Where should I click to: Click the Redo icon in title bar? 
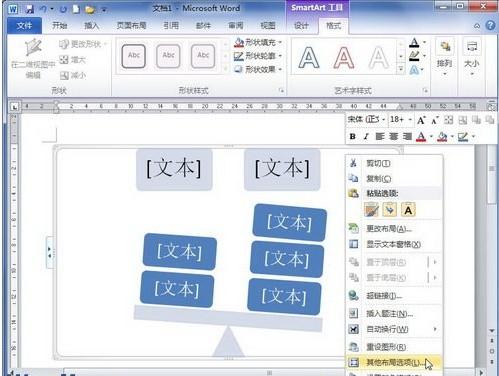[x=63, y=9]
